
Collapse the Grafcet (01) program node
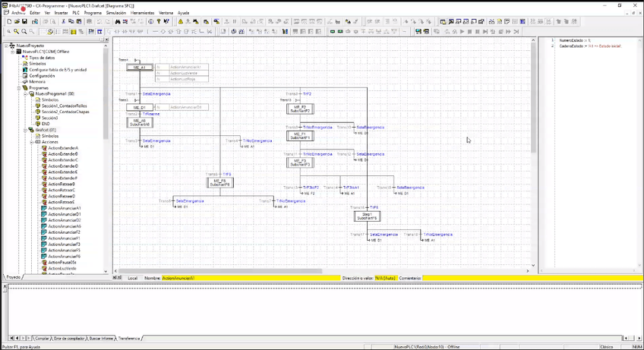click(x=24, y=130)
